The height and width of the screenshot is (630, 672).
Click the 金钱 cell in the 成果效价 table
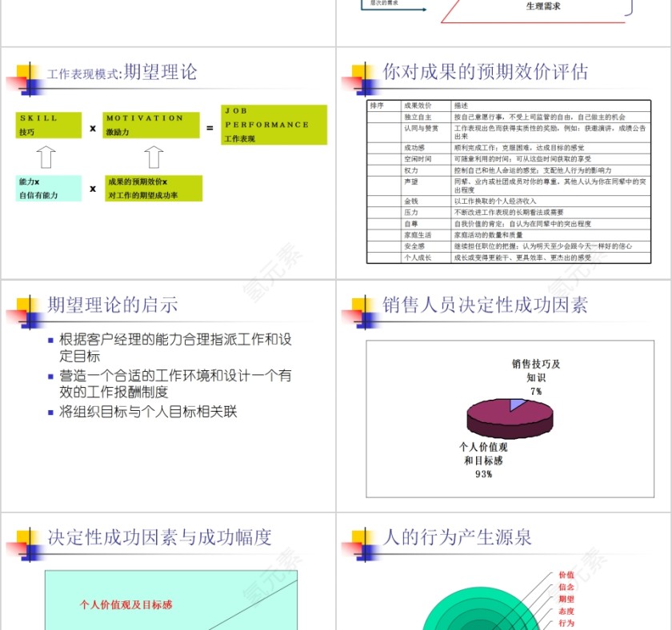click(x=410, y=202)
